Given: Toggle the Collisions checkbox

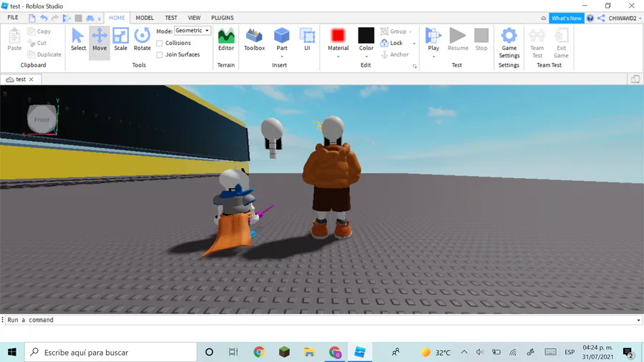Looking at the screenshot, I should (160, 43).
